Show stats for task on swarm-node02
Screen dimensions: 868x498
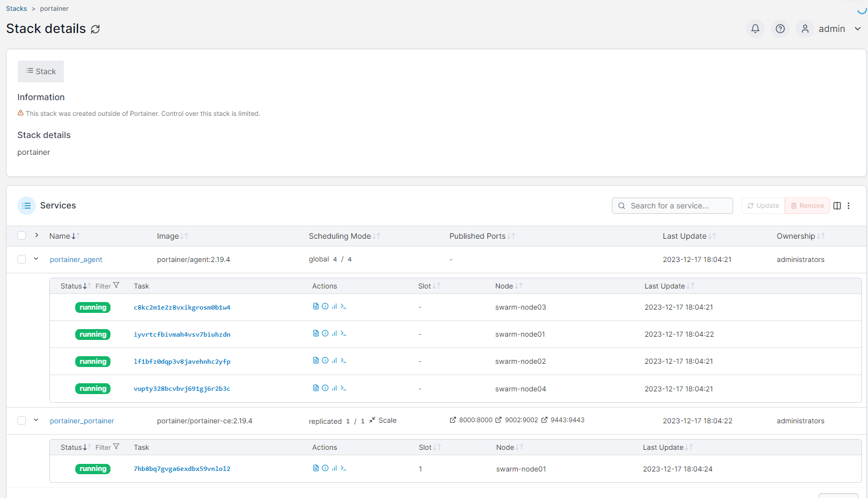334,361
